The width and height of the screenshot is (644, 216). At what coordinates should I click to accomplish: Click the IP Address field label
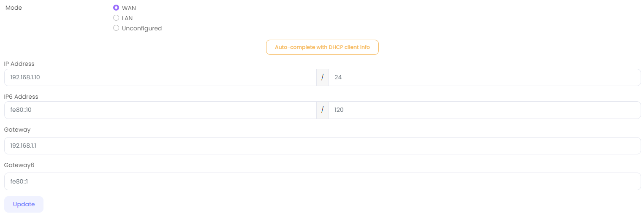coord(19,64)
